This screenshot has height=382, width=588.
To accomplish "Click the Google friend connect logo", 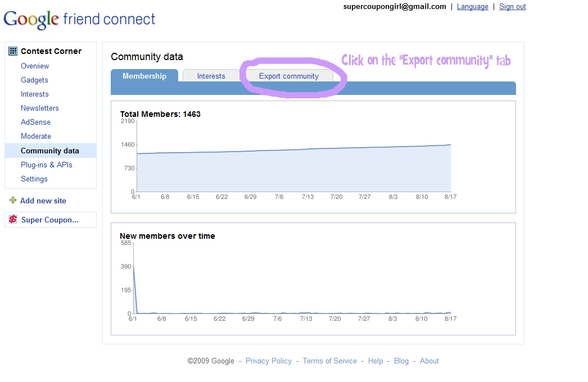I will (x=79, y=20).
